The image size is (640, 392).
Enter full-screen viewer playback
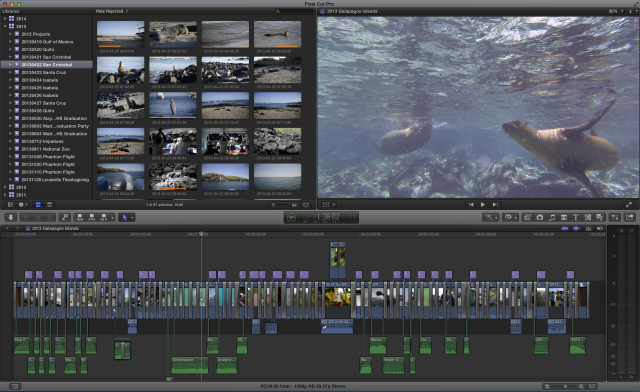click(x=629, y=205)
